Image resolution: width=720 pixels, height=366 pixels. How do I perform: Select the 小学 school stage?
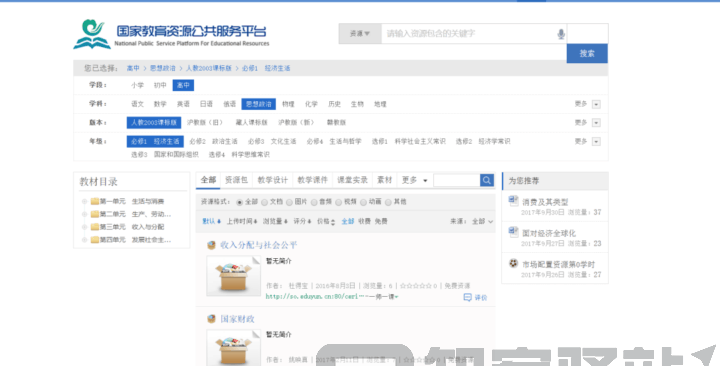pyautogui.click(x=137, y=85)
